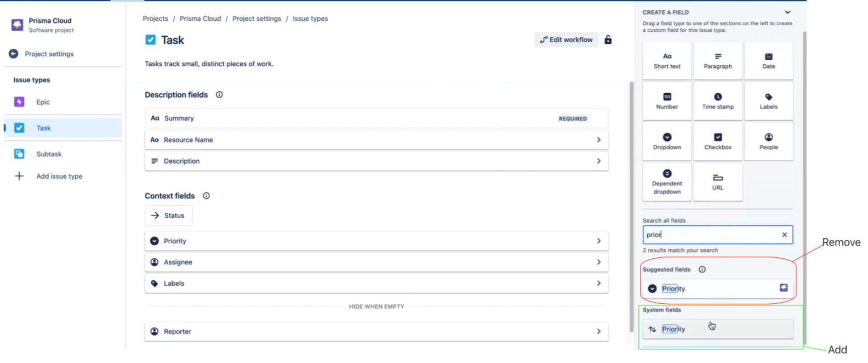Go to Projects breadcrumb
This screenshot has height=363, width=868.
point(155,19)
